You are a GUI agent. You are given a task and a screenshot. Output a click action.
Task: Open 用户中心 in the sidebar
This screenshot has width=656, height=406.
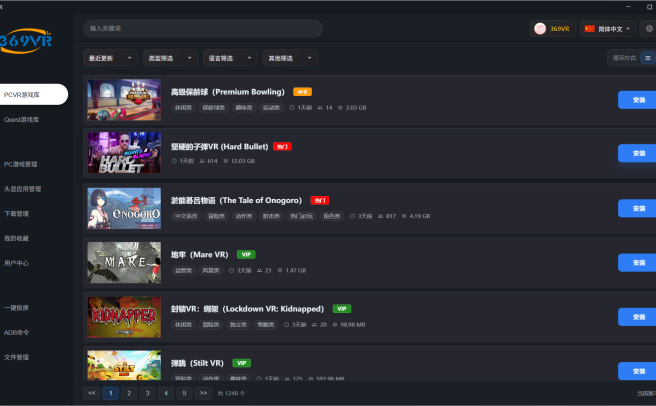pyautogui.click(x=16, y=263)
